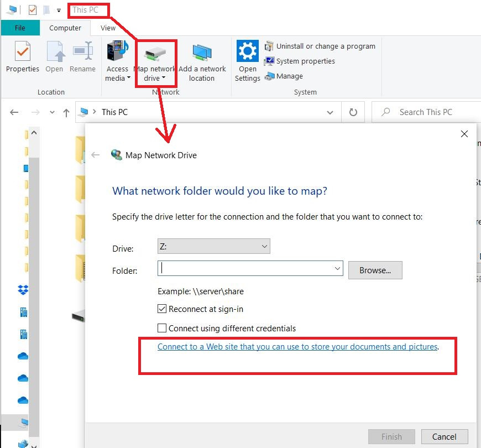Switch to the Computer tab
Image resolution: width=481 pixels, height=448 pixels.
point(65,28)
